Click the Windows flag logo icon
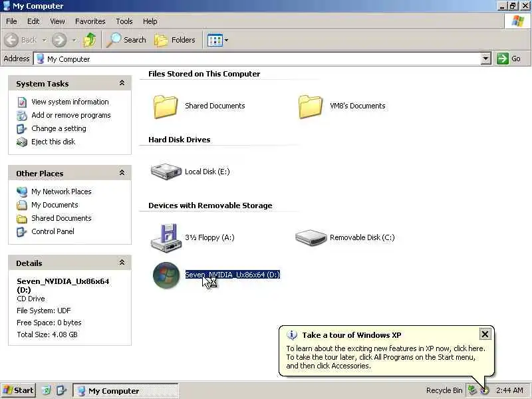Screen dimensions: 532x399 tap(517, 21)
